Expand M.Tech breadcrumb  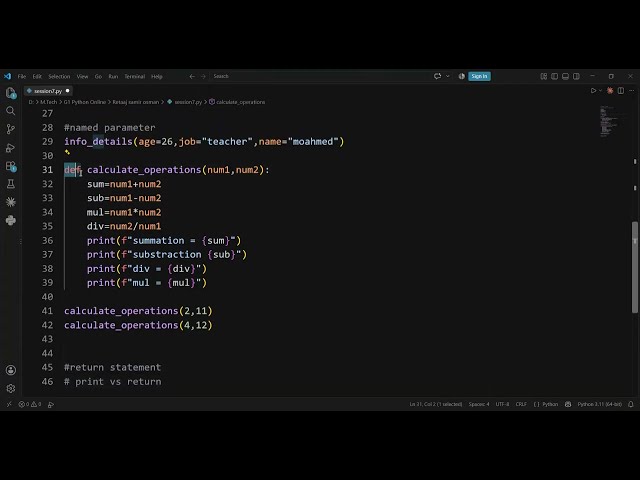49,102
